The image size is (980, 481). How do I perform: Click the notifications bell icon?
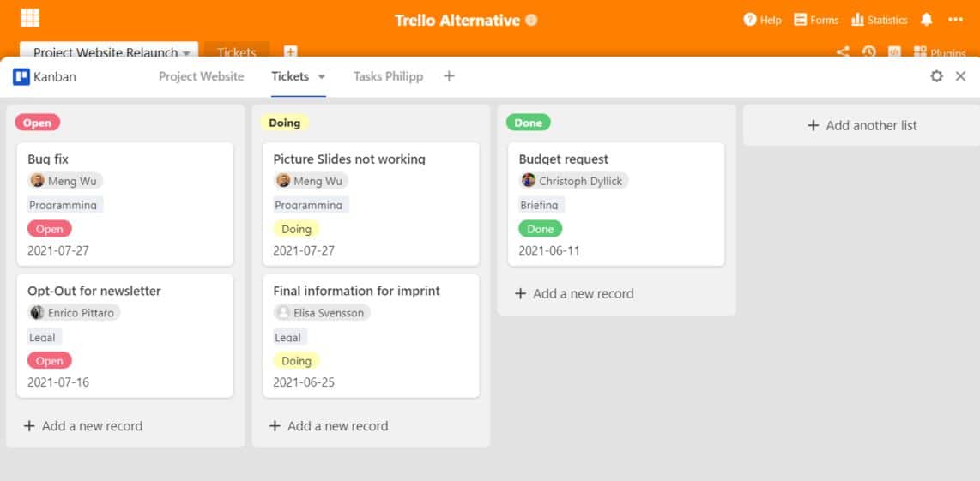(x=926, y=20)
